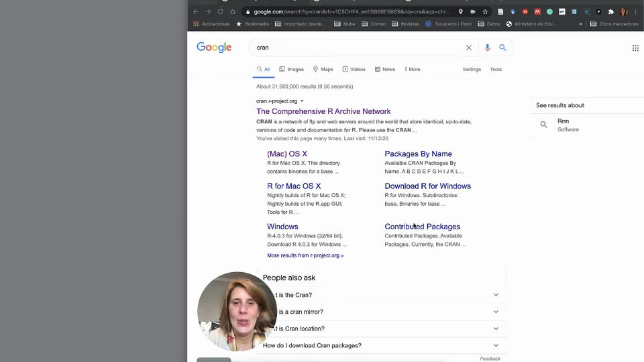This screenshot has width=644, height=362.
Task: Open the (Mac) OS X sitelink
Action: point(287,154)
